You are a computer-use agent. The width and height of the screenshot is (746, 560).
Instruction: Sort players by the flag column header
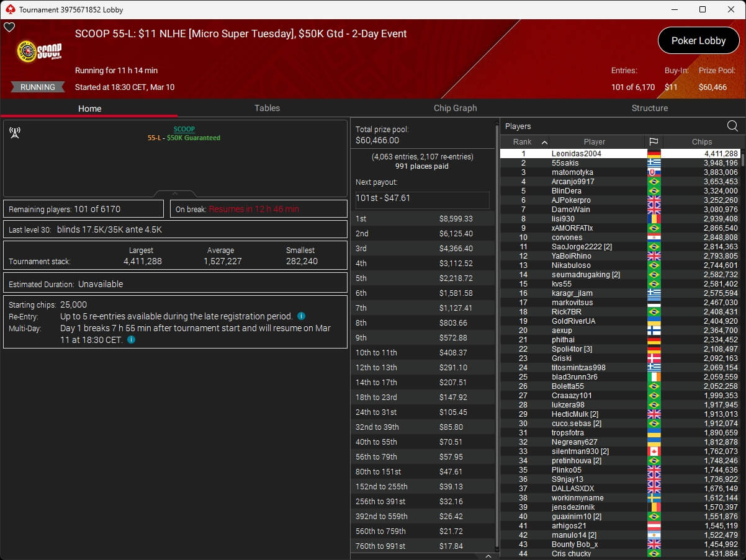654,142
